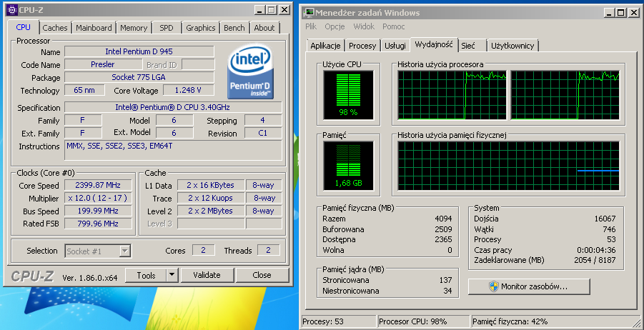This screenshot has height=330, width=644.
Task: Click the Buforowana value 2509
Action: point(444,229)
